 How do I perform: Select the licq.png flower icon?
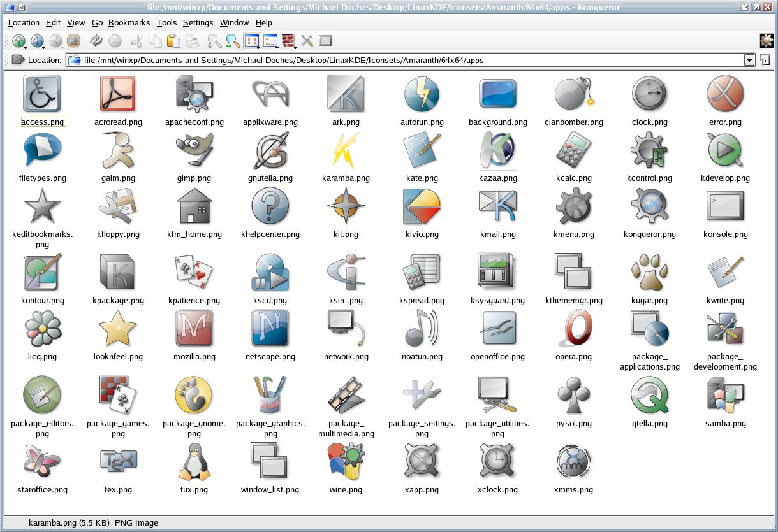tap(42, 329)
